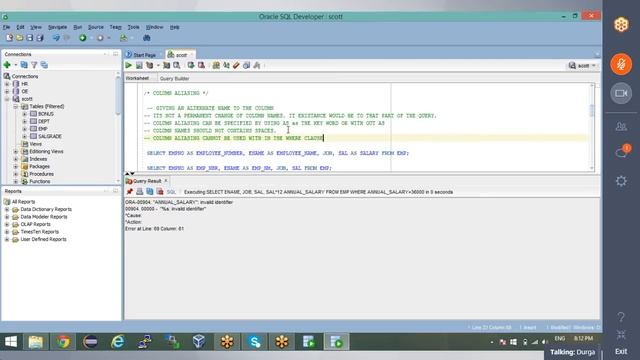Expand the Data Dictionary Reports node

tap(7, 209)
